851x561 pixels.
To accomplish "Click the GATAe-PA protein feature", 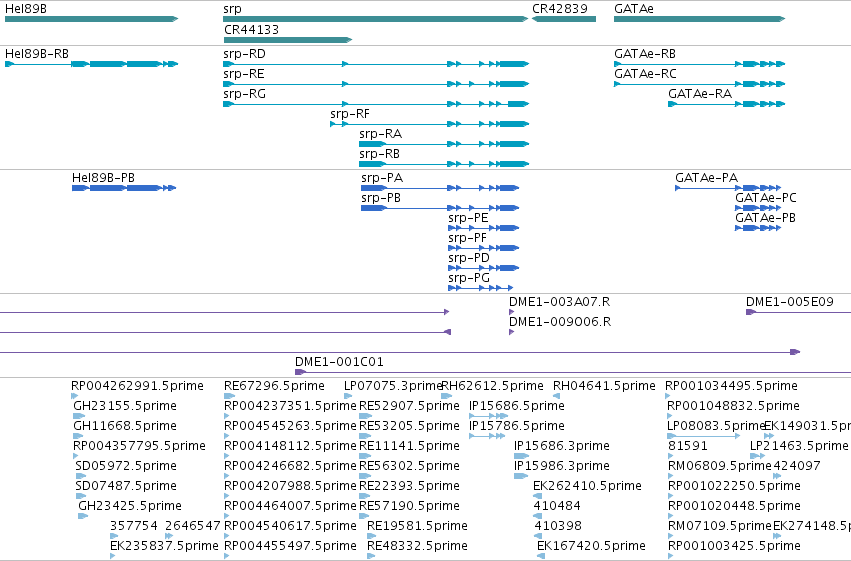I will coord(728,188).
